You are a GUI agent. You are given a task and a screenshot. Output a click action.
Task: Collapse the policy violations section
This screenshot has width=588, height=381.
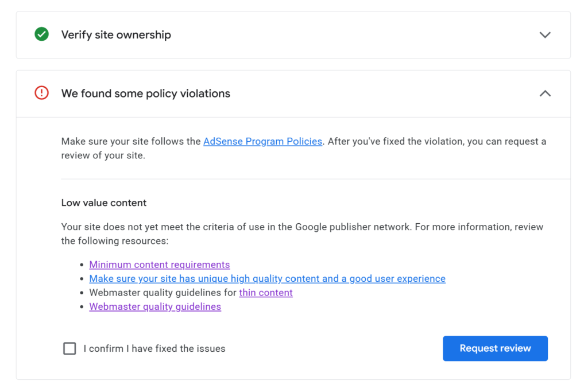(x=545, y=94)
